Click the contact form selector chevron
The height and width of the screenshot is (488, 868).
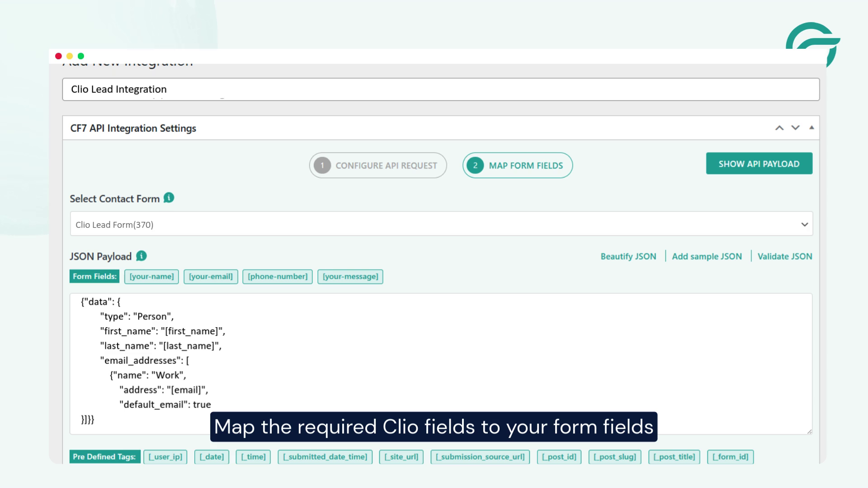pos(804,224)
